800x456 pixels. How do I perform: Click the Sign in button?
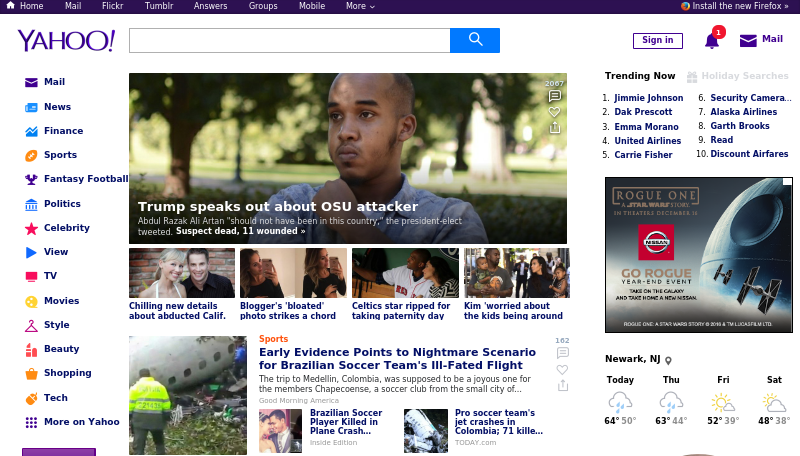(658, 40)
